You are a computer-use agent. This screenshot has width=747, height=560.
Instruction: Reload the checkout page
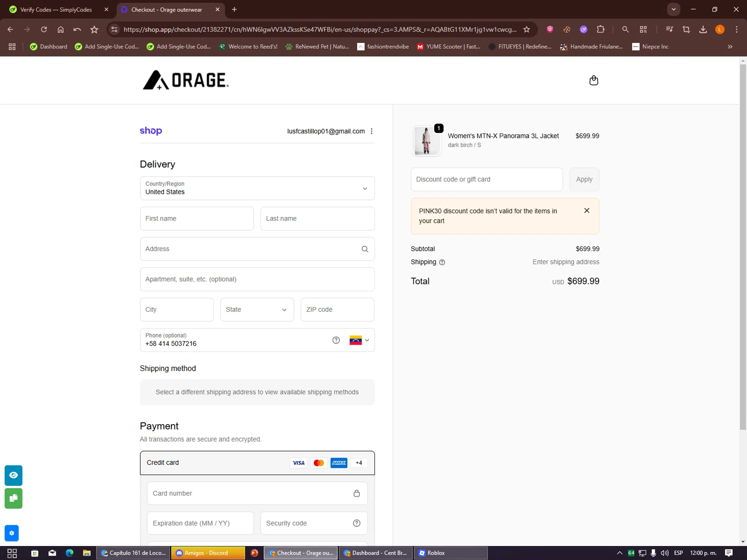pos(44,29)
